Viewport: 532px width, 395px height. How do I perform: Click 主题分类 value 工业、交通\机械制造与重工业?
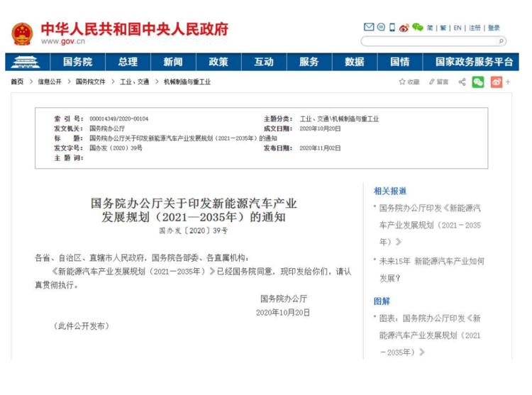pos(339,118)
